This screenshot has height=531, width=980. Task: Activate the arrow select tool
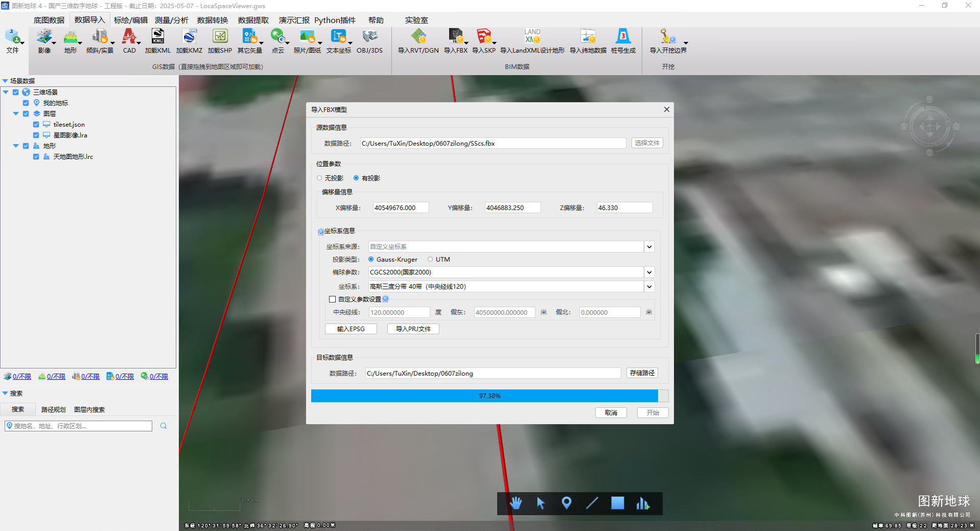point(541,503)
